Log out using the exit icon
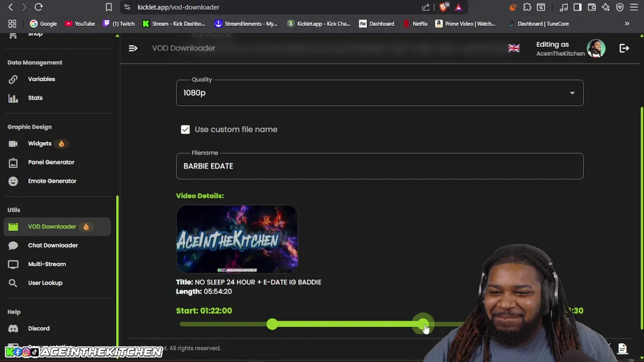 click(624, 48)
